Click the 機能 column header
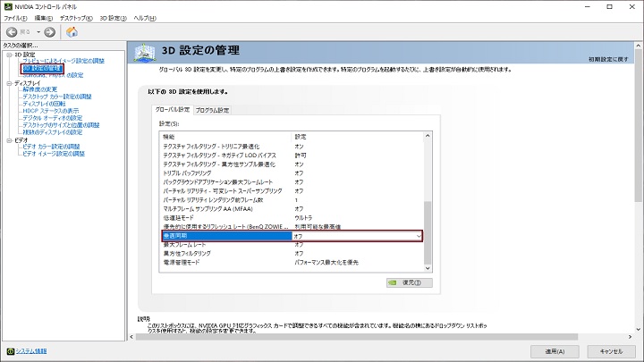644x362 pixels. [225, 137]
